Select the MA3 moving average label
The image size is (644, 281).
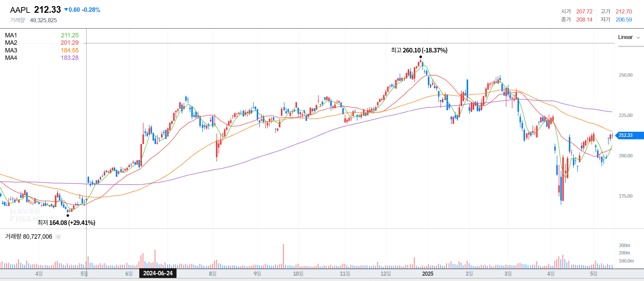pyautogui.click(x=11, y=50)
